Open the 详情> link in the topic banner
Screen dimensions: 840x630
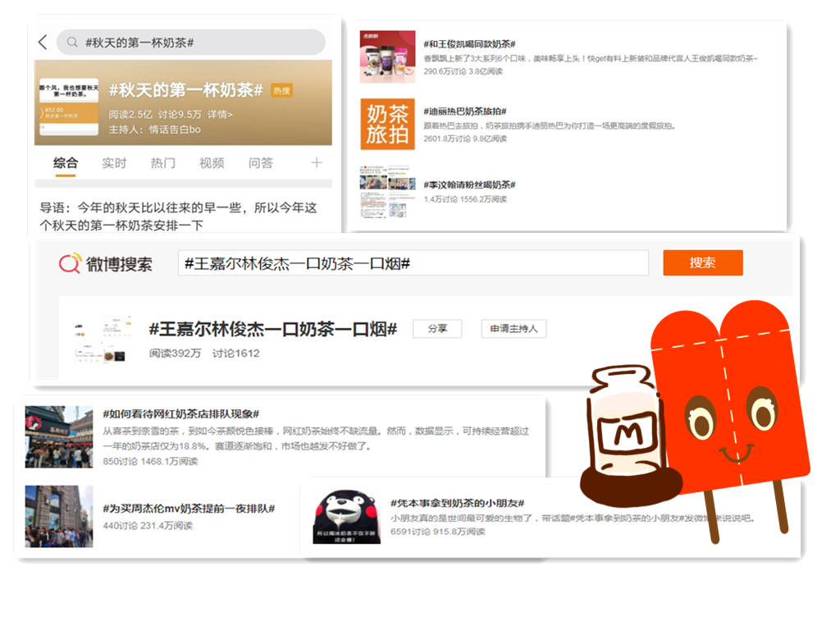pyautogui.click(x=220, y=115)
